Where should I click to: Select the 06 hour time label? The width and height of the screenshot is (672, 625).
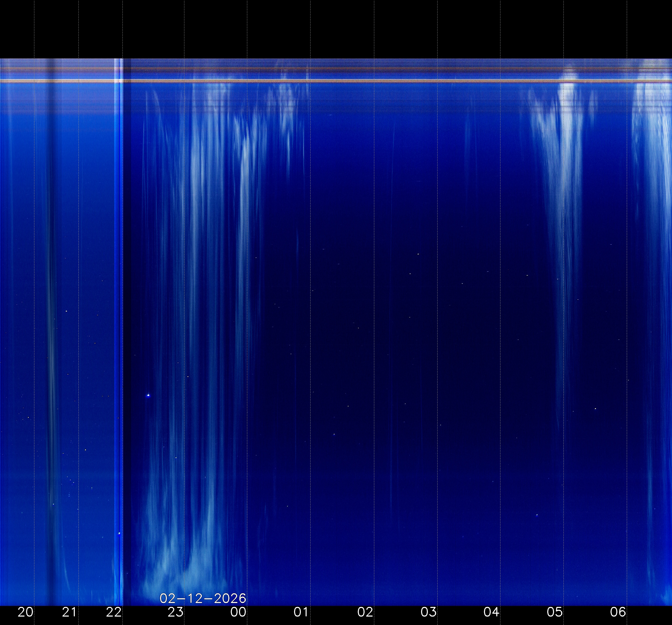pyautogui.click(x=618, y=612)
